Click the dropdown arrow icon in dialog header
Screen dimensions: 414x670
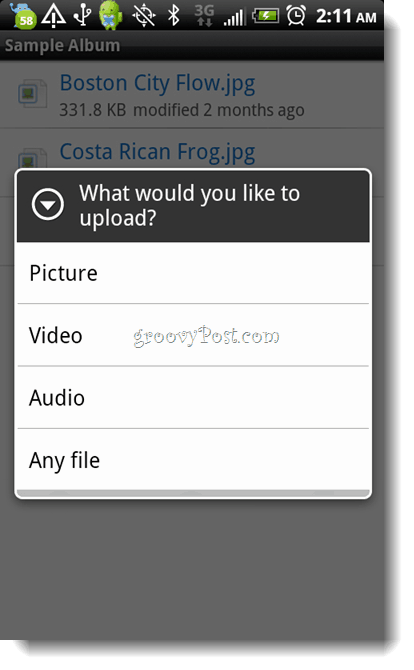47,205
